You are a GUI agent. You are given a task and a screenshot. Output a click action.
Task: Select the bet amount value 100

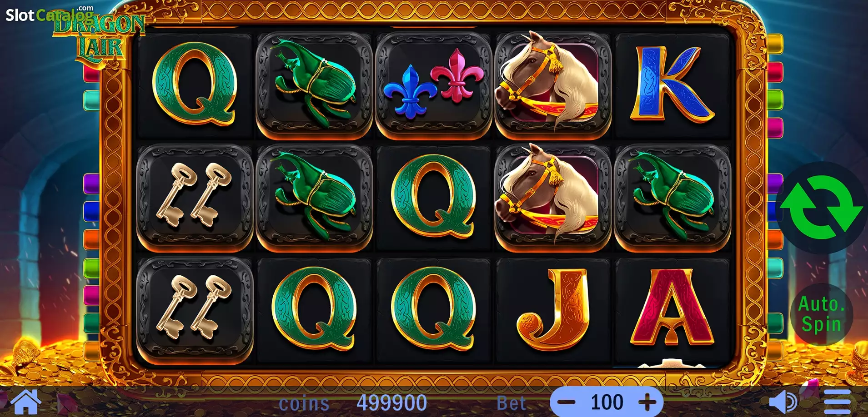pos(607,402)
